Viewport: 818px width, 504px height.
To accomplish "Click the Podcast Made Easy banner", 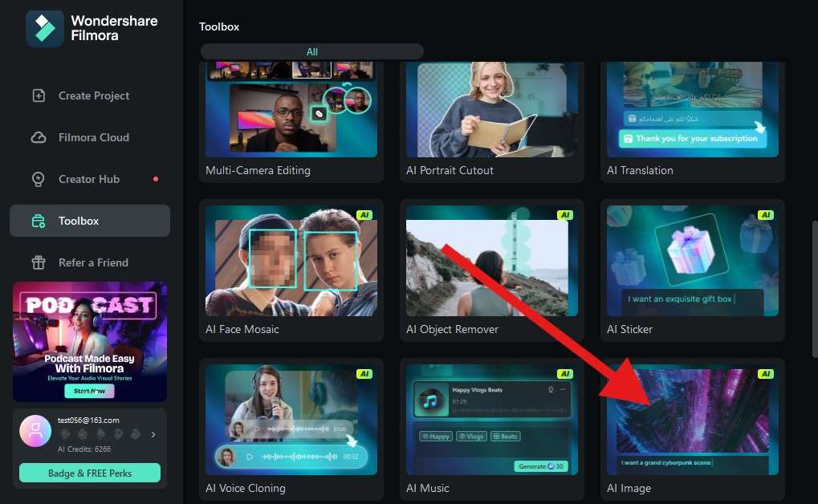I will pos(90,342).
